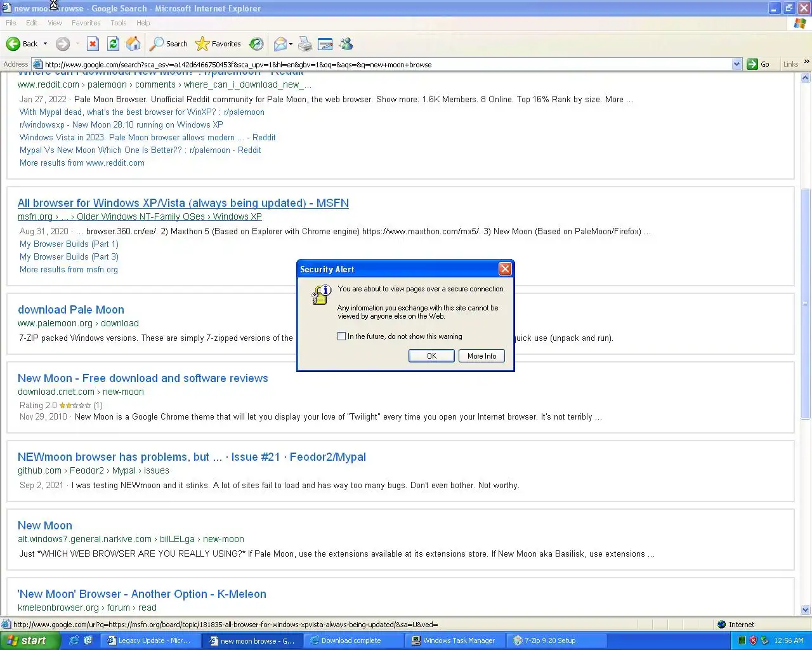Show browsing History icon
The width and height of the screenshot is (812, 650).
point(256,44)
